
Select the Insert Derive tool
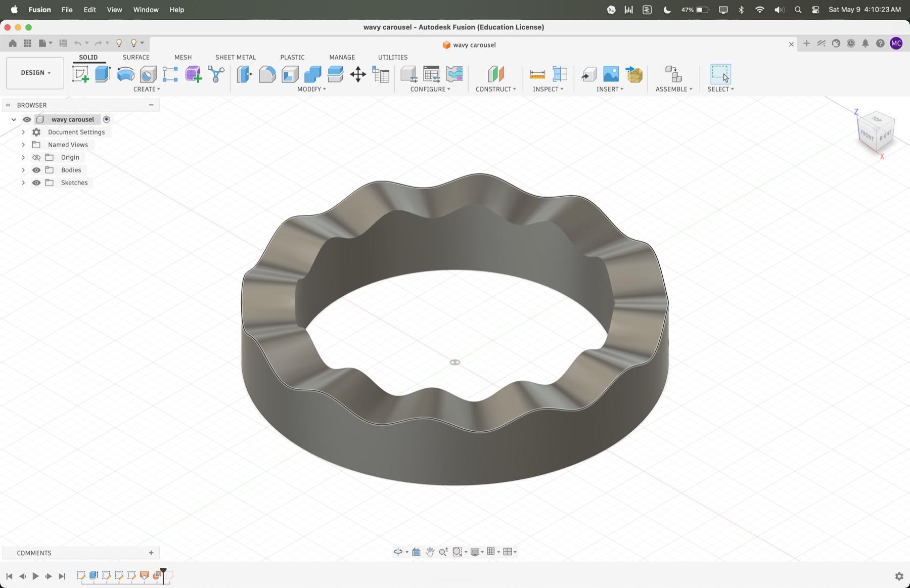point(588,74)
